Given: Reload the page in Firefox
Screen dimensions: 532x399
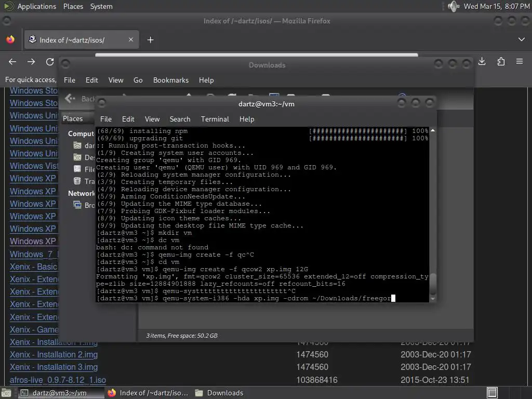Looking at the screenshot, I should [x=50, y=62].
